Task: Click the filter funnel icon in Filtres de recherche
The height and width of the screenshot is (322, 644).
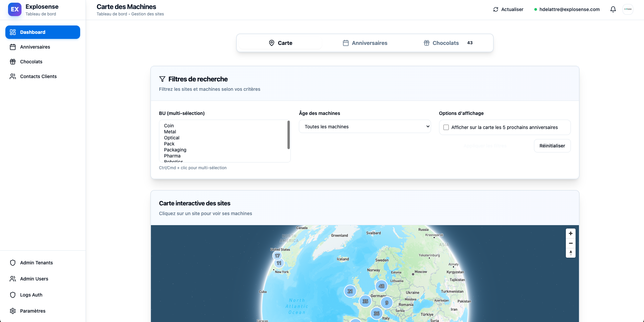Action: [x=162, y=79]
